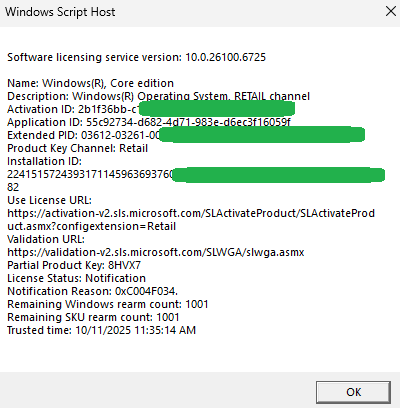Screen dimensions: 400x408
Task: Click the Description RETAIL channel line
Action: tap(159, 96)
